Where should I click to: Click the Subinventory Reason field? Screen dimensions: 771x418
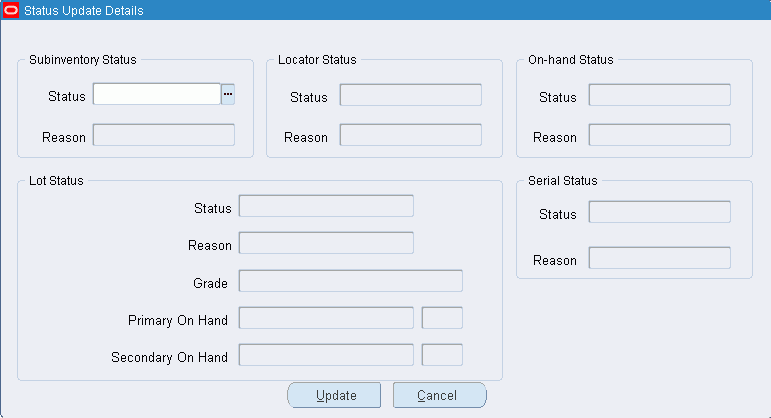click(x=164, y=135)
